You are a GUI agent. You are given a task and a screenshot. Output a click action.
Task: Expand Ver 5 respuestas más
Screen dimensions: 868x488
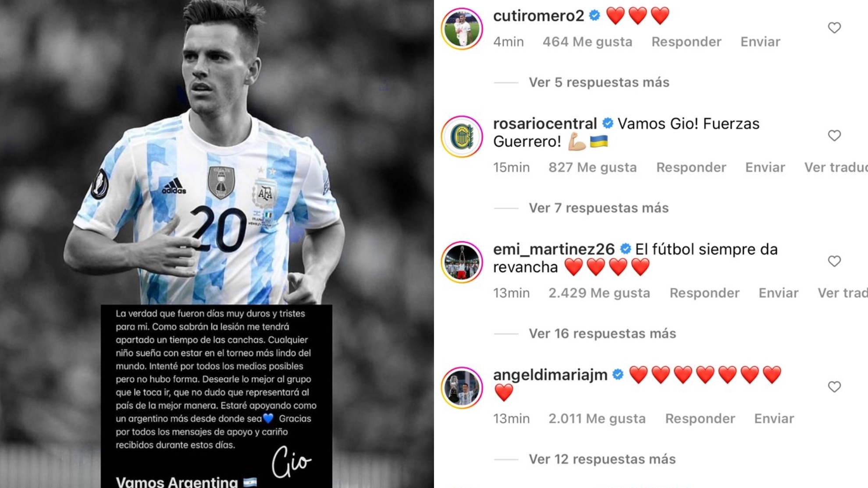pyautogui.click(x=599, y=82)
